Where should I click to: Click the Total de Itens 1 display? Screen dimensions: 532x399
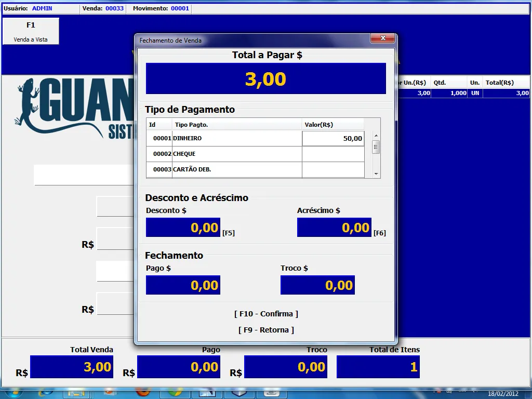pos(378,367)
